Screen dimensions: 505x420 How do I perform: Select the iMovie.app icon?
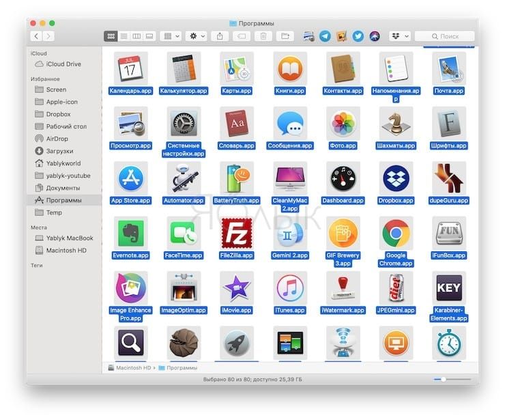point(237,288)
